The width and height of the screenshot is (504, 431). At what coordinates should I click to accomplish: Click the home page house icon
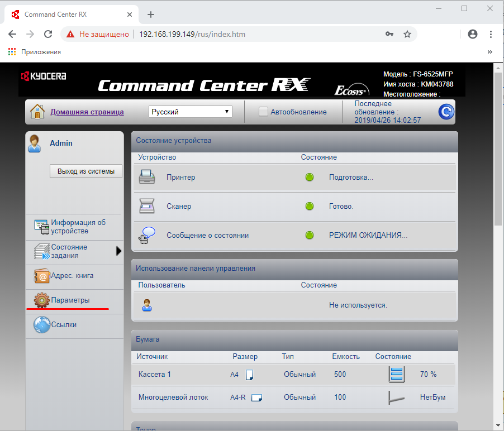click(37, 112)
